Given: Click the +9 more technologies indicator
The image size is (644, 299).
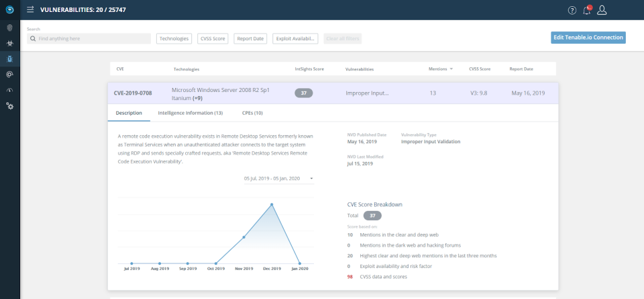Looking at the screenshot, I should [197, 99].
